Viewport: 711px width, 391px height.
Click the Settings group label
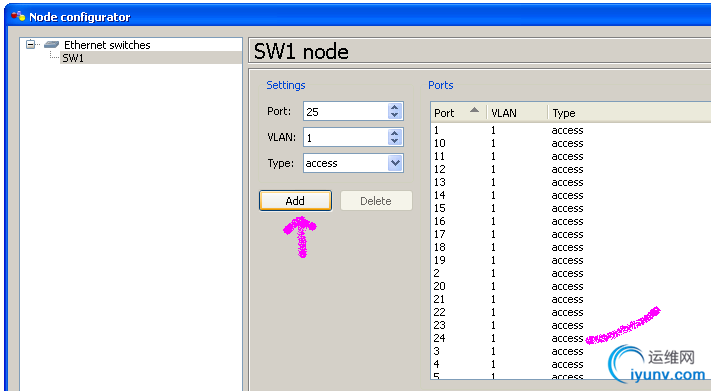click(286, 85)
